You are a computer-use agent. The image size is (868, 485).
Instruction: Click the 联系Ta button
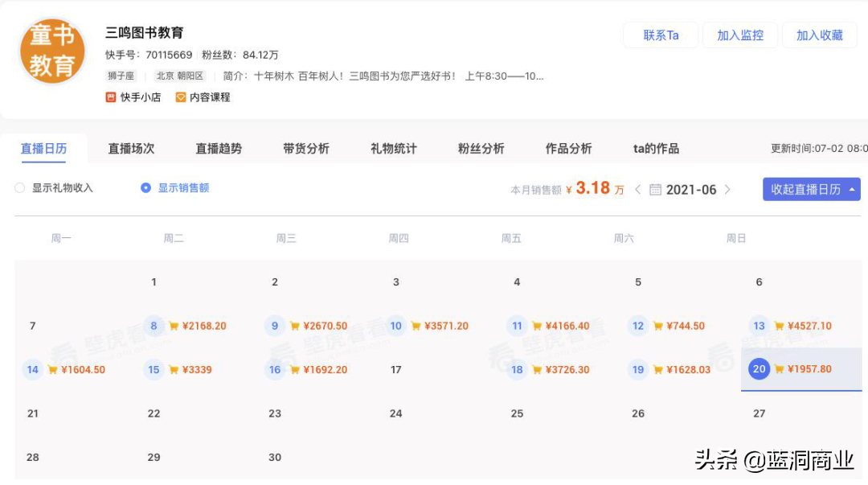tap(661, 35)
